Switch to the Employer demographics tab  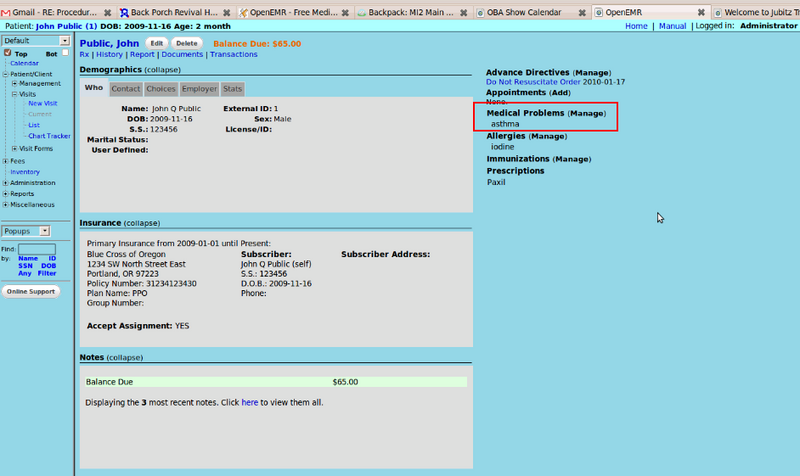tap(199, 89)
